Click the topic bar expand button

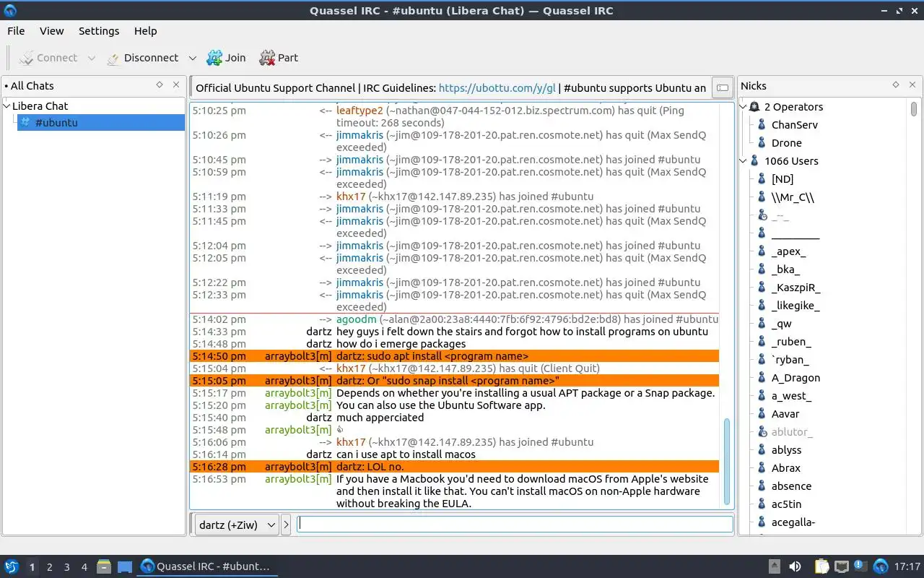pos(721,88)
